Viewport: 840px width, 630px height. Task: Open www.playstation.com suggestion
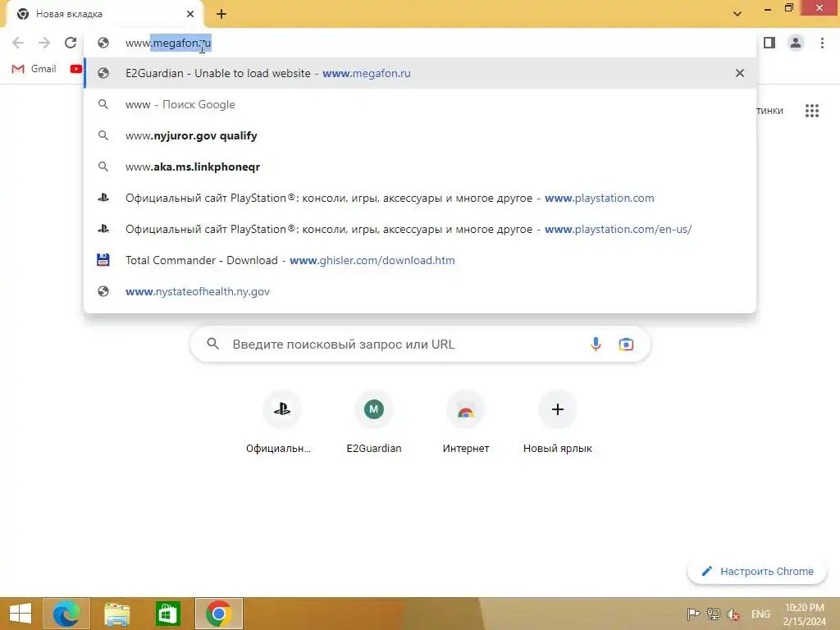(420, 198)
